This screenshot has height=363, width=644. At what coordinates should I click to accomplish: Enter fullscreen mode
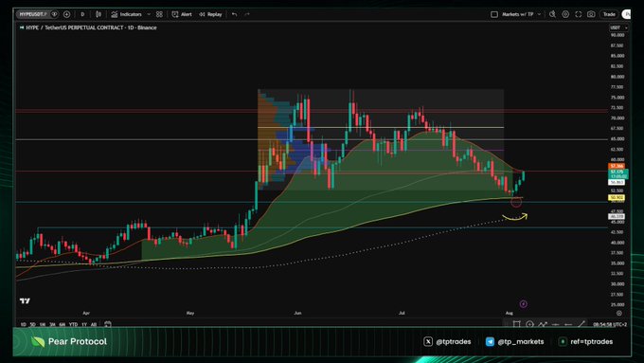[x=579, y=14]
